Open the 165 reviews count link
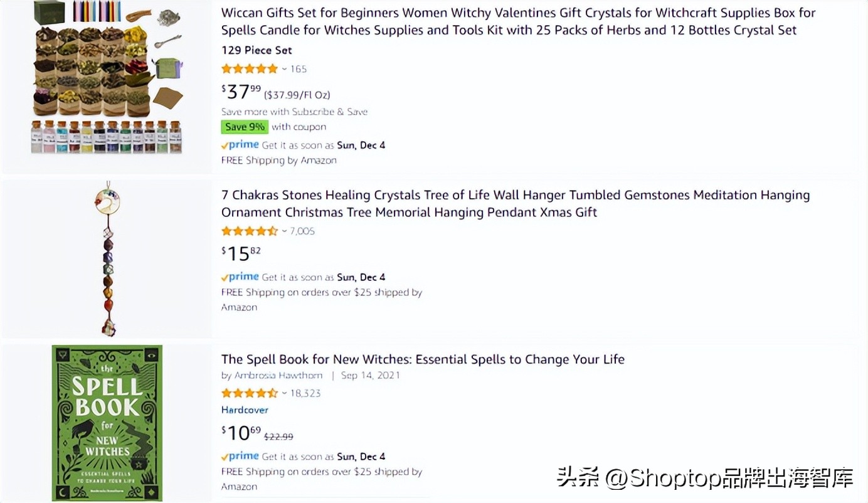This screenshot has height=503, width=868. (x=299, y=69)
